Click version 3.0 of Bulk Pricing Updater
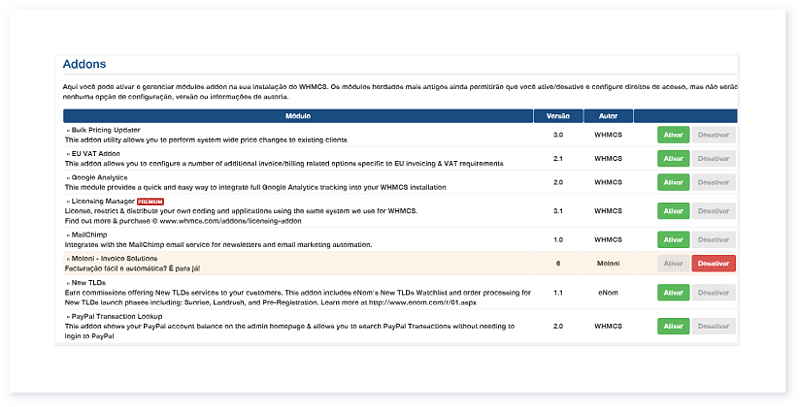This screenshot has width=800, height=407. [558, 135]
